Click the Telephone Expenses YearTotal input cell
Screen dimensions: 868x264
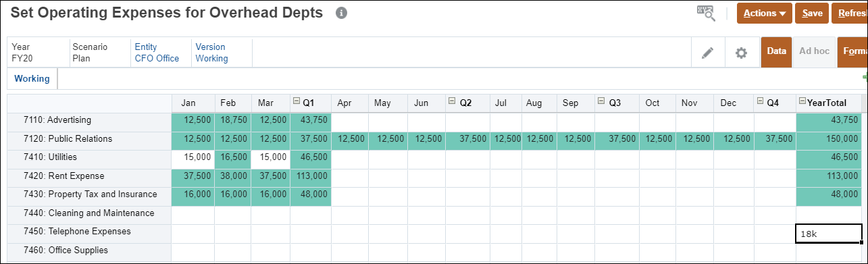[x=829, y=234]
